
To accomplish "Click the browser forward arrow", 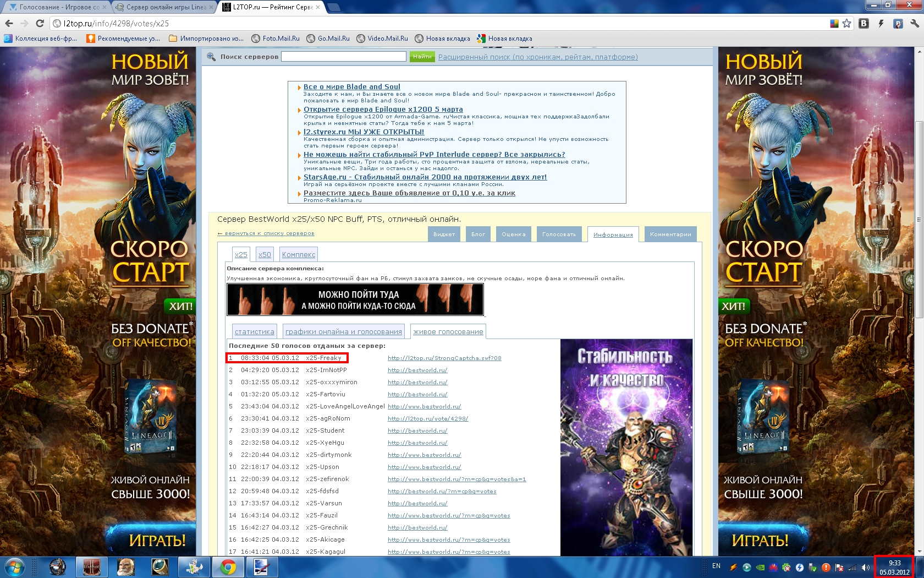I will (24, 23).
